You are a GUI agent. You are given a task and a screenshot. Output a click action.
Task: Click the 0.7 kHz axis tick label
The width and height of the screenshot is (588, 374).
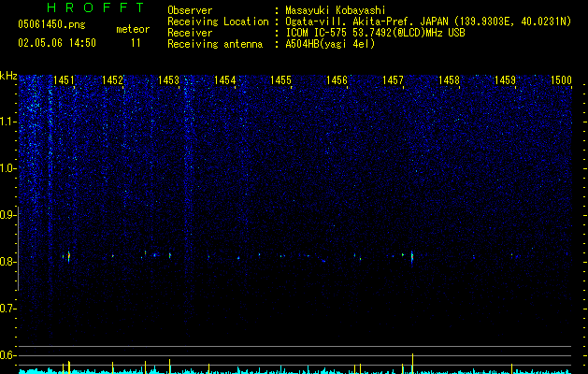tap(7, 309)
